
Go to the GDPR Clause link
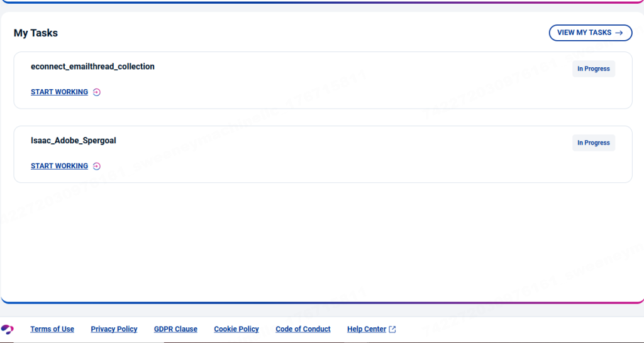click(x=175, y=329)
